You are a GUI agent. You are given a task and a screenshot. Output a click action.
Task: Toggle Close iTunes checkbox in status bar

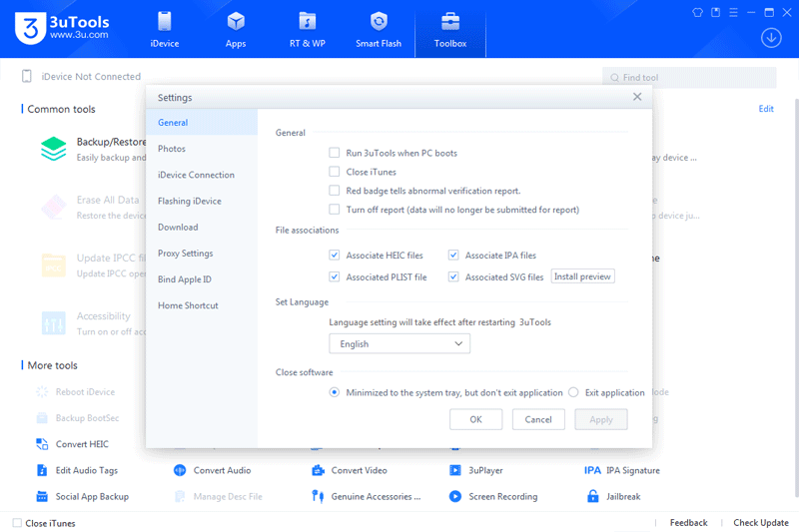(17, 523)
